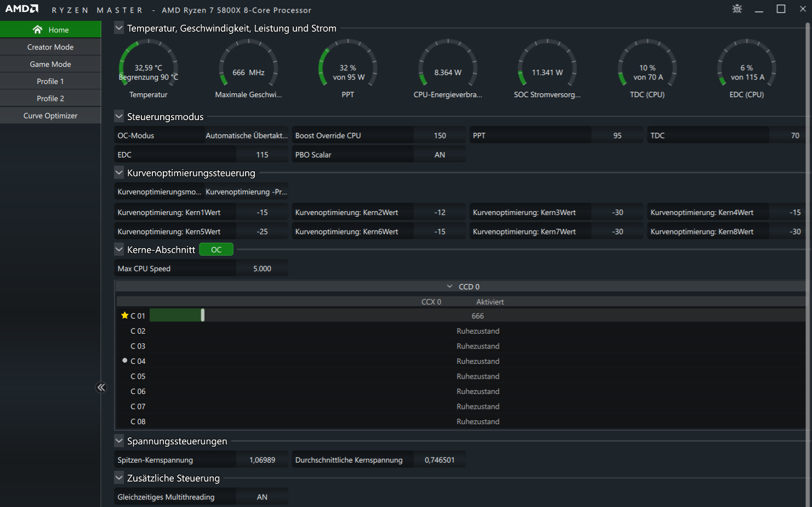This screenshot has width=812, height=507.
Task: Collapse the Temperatur, Geschwindigkeit, Leistung und Strom section
Action: pyautogui.click(x=119, y=28)
